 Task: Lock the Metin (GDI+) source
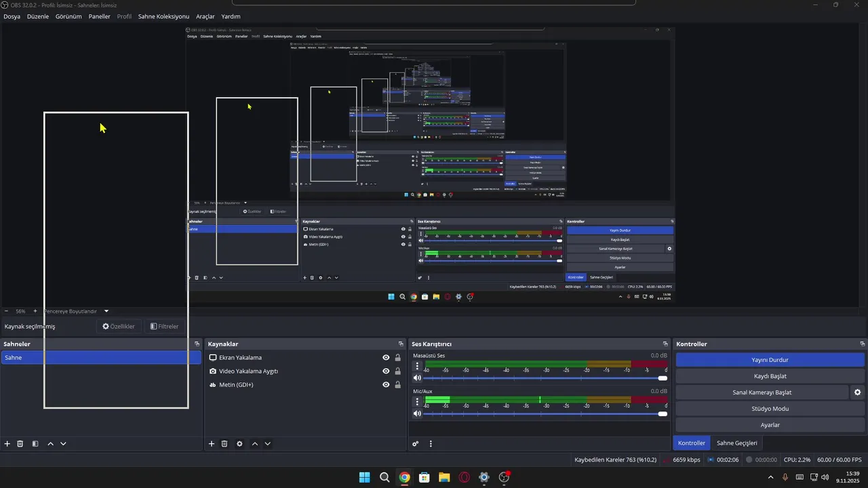coord(398,385)
